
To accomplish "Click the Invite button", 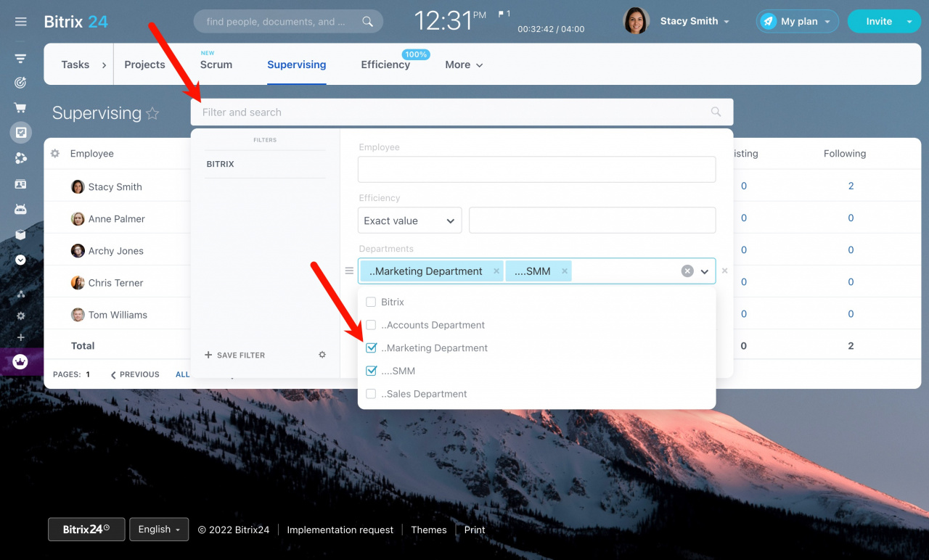I will [879, 22].
